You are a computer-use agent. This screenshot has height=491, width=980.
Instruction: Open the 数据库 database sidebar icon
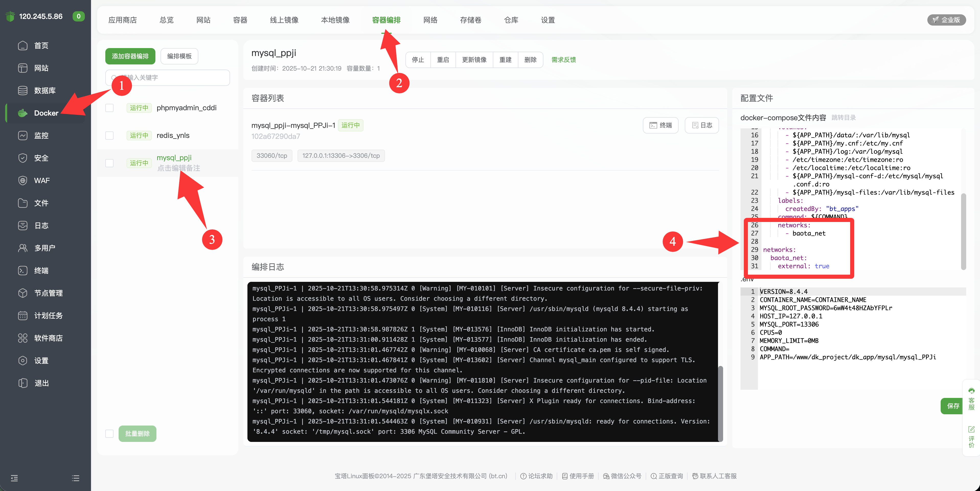pyautogui.click(x=23, y=91)
